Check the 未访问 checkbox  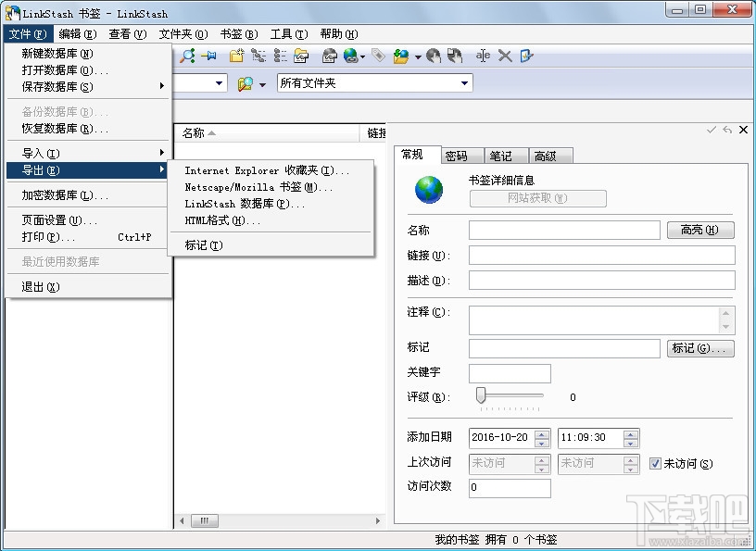point(656,463)
